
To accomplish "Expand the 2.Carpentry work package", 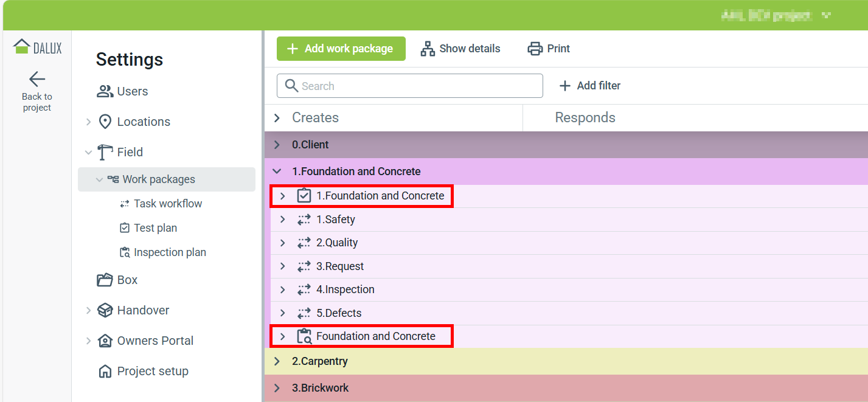I will click(x=277, y=361).
